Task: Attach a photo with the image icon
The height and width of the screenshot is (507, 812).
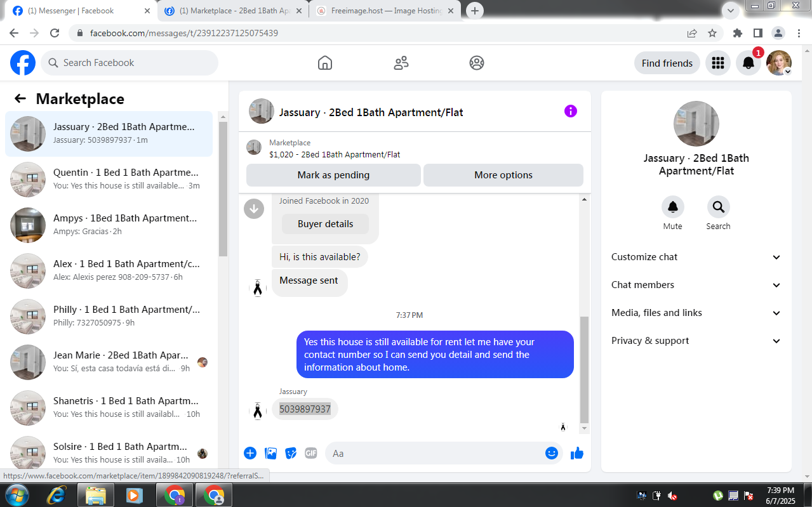Action: 271,453
